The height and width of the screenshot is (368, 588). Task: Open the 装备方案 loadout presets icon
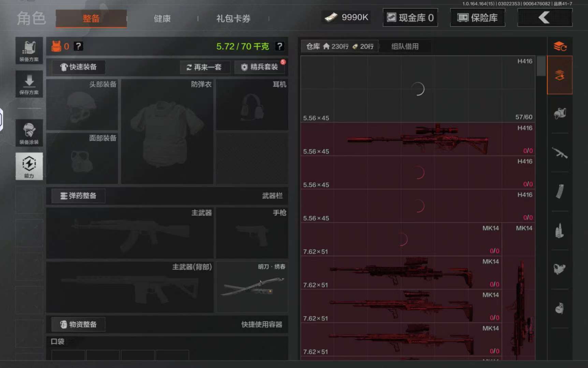29,51
